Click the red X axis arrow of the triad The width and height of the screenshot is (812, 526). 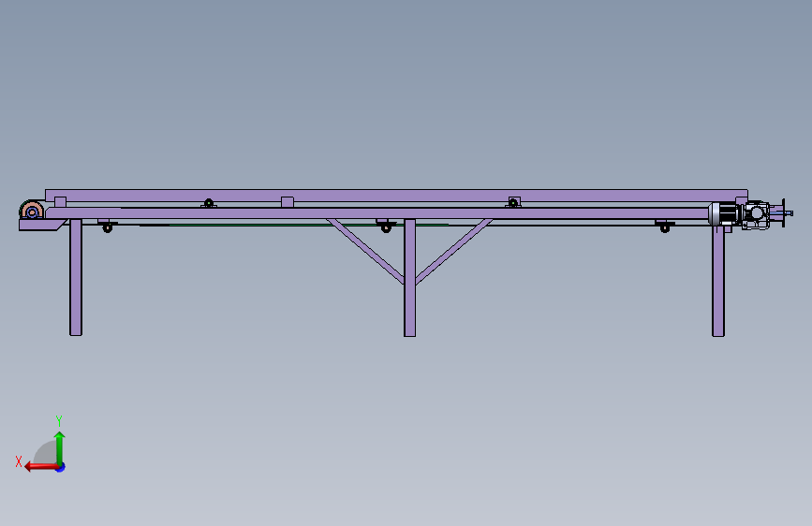(40, 467)
